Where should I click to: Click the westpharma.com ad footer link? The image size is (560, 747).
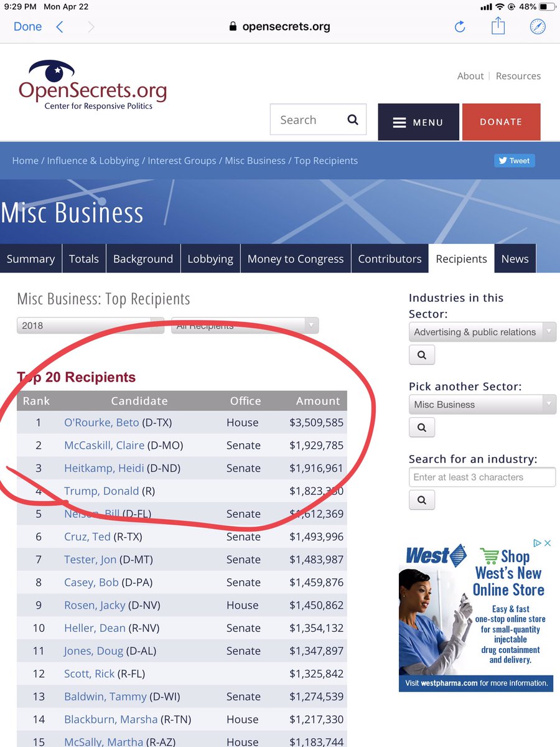click(x=476, y=683)
